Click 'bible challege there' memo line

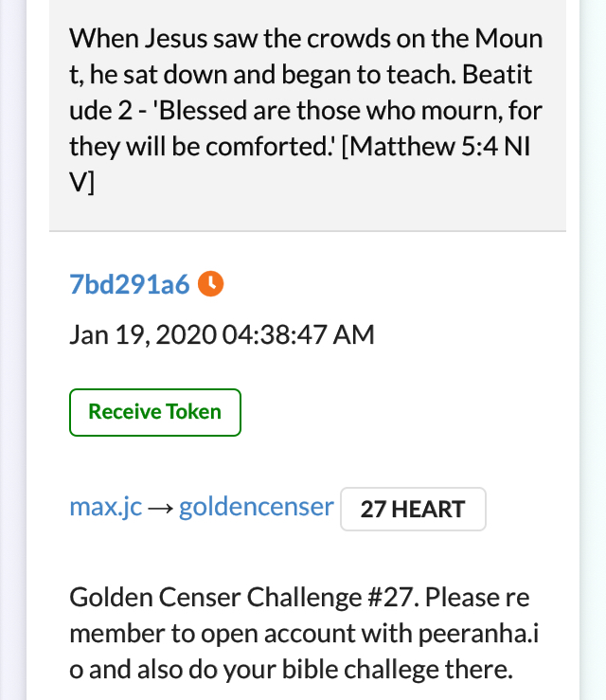pos(291,669)
